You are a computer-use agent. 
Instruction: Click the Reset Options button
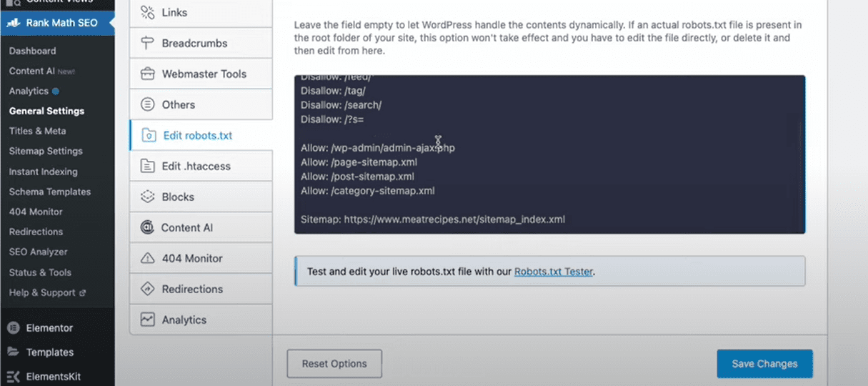(x=334, y=363)
